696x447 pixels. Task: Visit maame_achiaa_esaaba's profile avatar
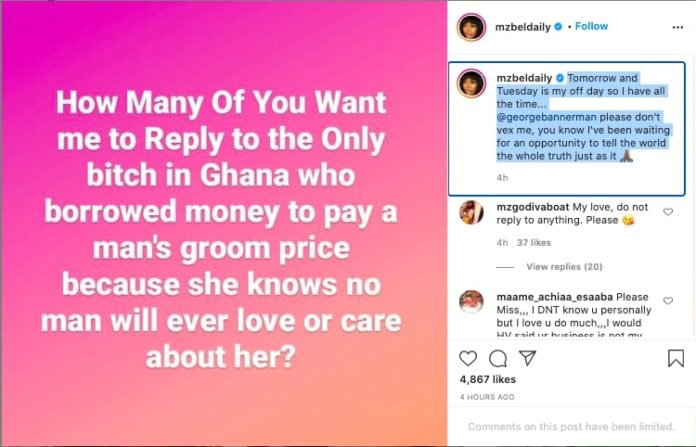coord(471,302)
